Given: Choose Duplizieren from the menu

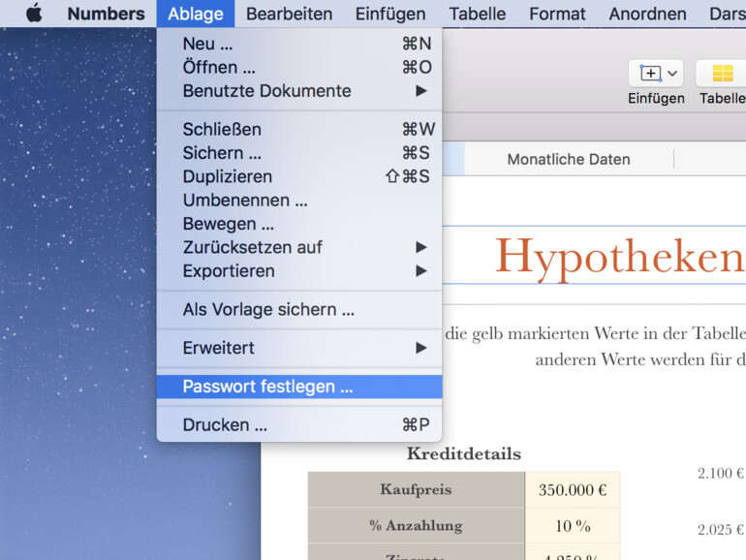Looking at the screenshot, I should tap(299, 176).
